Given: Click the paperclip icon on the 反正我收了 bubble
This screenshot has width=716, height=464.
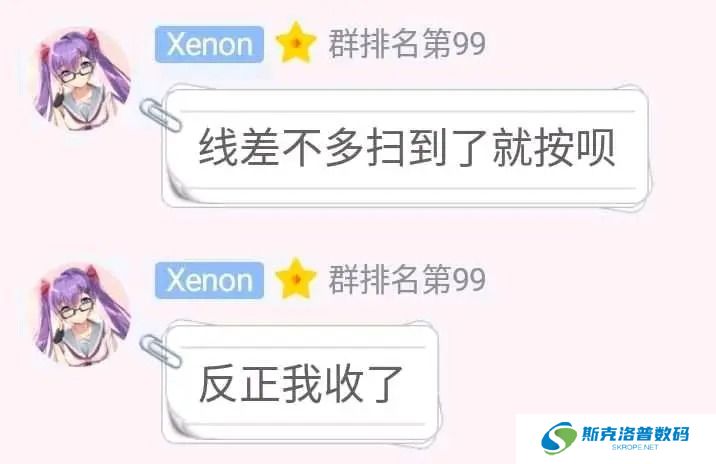Looking at the screenshot, I should pyautogui.click(x=159, y=350).
